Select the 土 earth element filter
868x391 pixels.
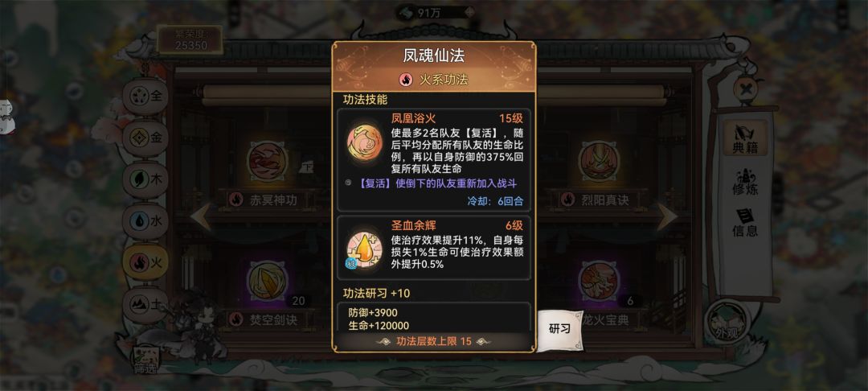(x=145, y=304)
